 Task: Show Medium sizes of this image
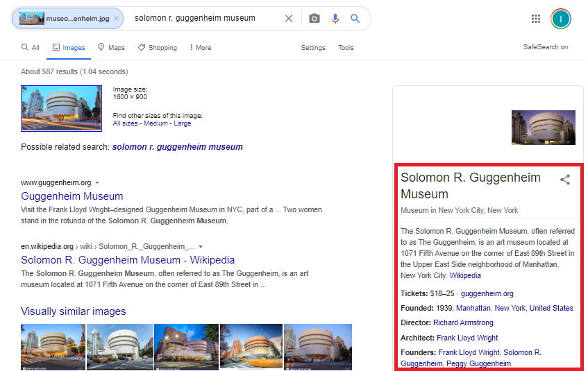click(156, 123)
